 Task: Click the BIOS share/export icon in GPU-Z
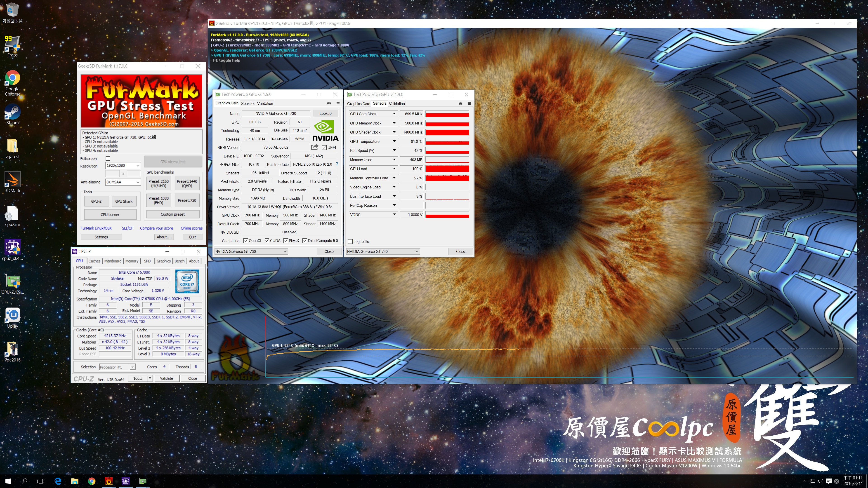[315, 147]
